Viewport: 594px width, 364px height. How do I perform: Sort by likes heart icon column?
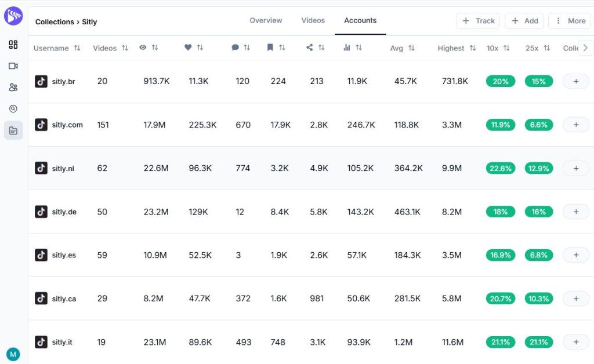pos(194,48)
